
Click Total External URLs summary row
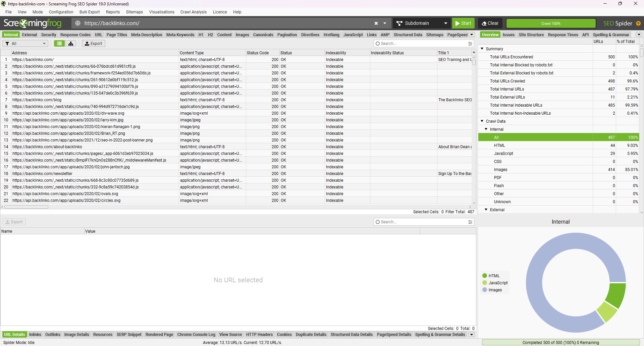pyautogui.click(x=558, y=97)
